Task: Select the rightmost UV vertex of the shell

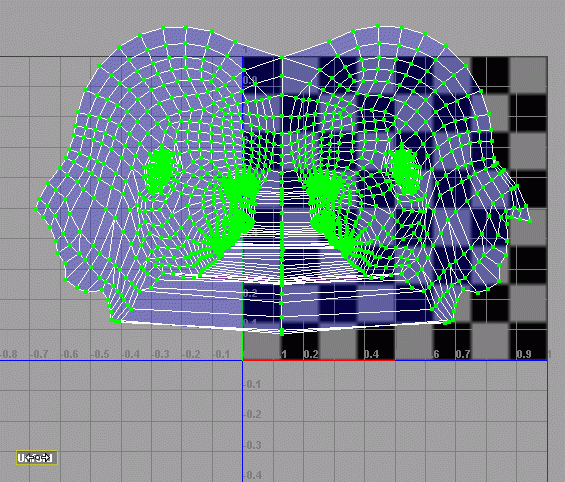Action: click(x=530, y=221)
